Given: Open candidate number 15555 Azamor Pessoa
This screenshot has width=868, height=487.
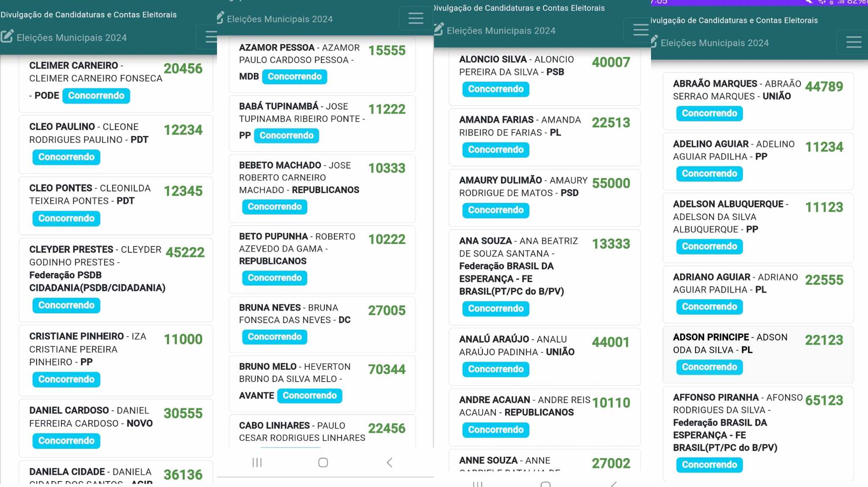Looking at the screenshot, I should [x=387, y=50].
